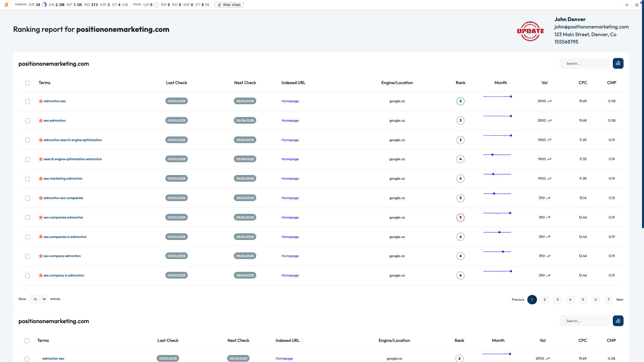The image size is (644, 362).
Task: Go to page 3 of results
Action: 557,300
